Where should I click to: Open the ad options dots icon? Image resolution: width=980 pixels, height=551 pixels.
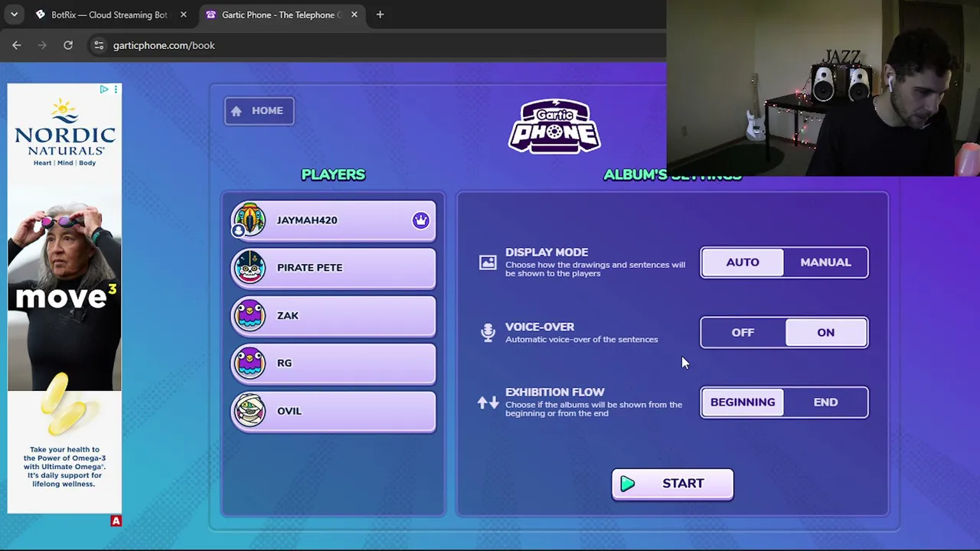(116, 90)
